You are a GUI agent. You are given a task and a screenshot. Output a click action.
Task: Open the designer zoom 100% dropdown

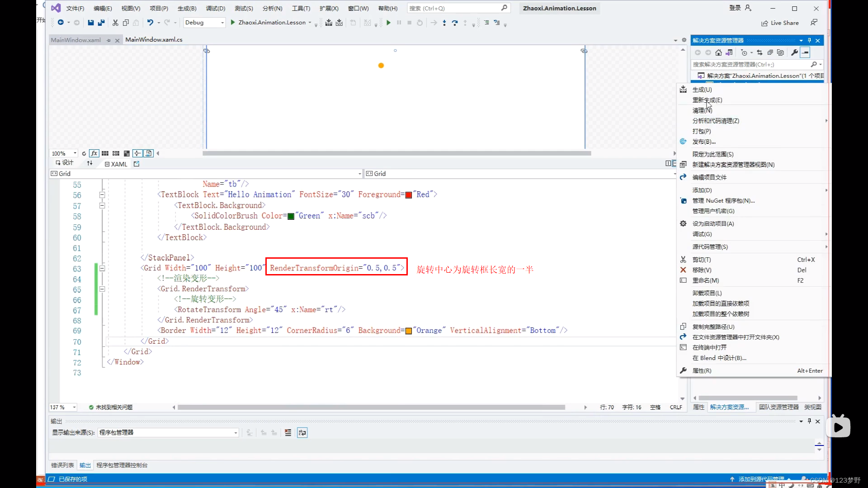(75, 153)
